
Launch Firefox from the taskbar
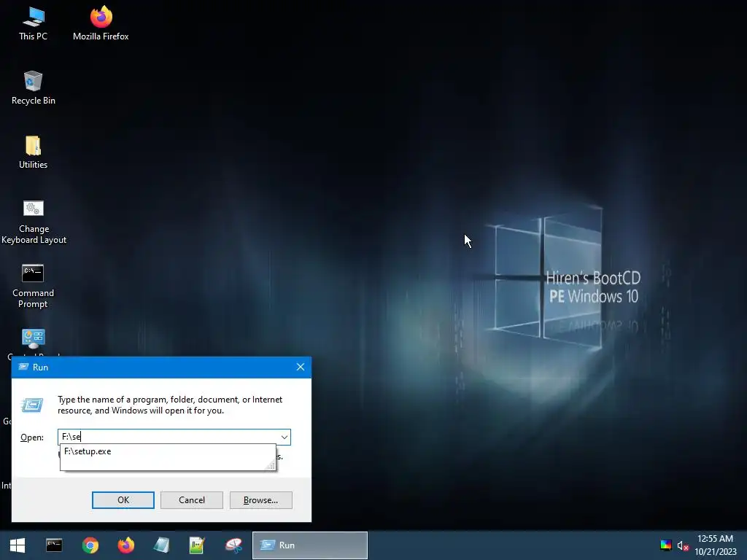coord(125,545)
